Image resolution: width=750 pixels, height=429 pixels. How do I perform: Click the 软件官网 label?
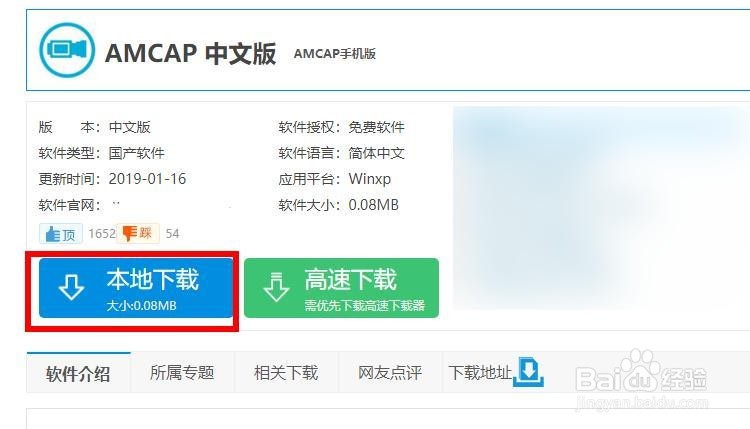point(70,205)
